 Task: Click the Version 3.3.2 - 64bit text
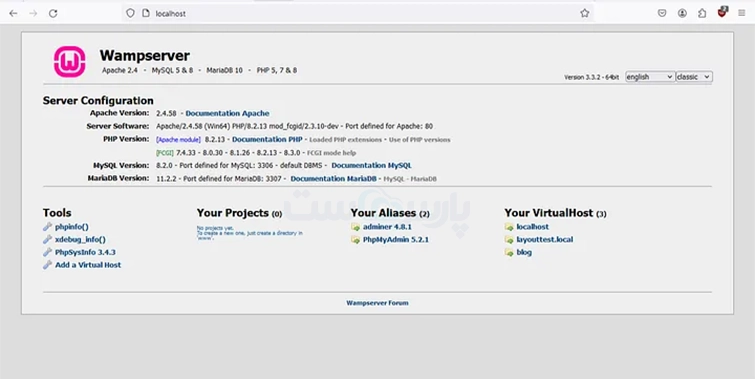591,77
